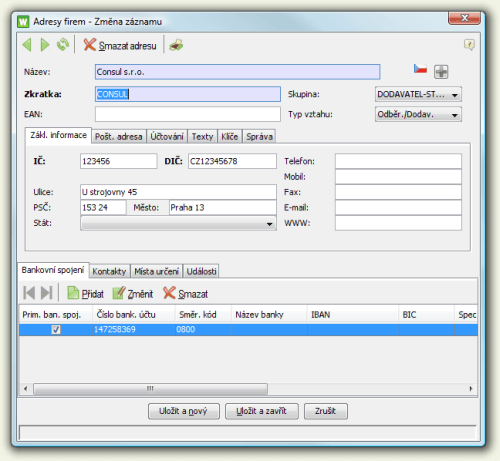Click Zrušit button
Viewport: 500px width, 461px height.
pyautogui.click(x=326, y=411)
